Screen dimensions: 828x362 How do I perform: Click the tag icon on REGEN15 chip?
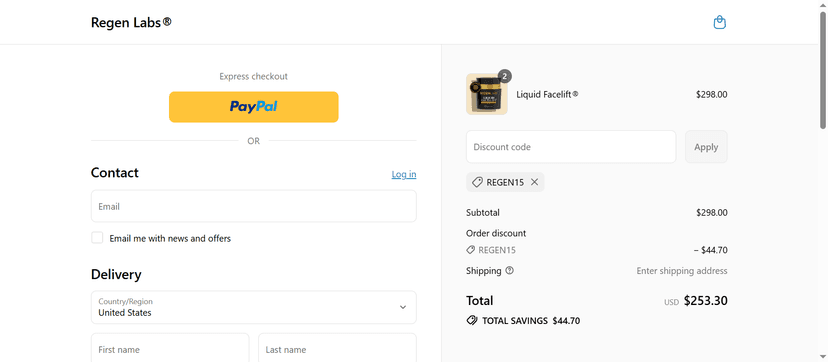pyautogui.click(x=477, y=182)
